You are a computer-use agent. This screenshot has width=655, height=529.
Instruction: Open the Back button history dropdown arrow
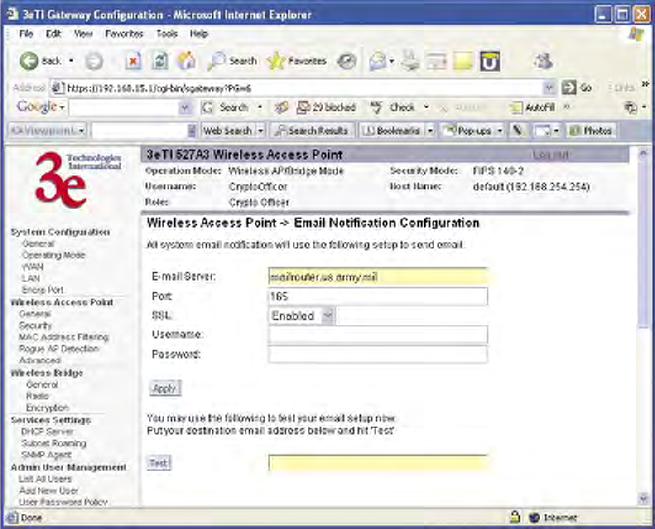[71, 61]
